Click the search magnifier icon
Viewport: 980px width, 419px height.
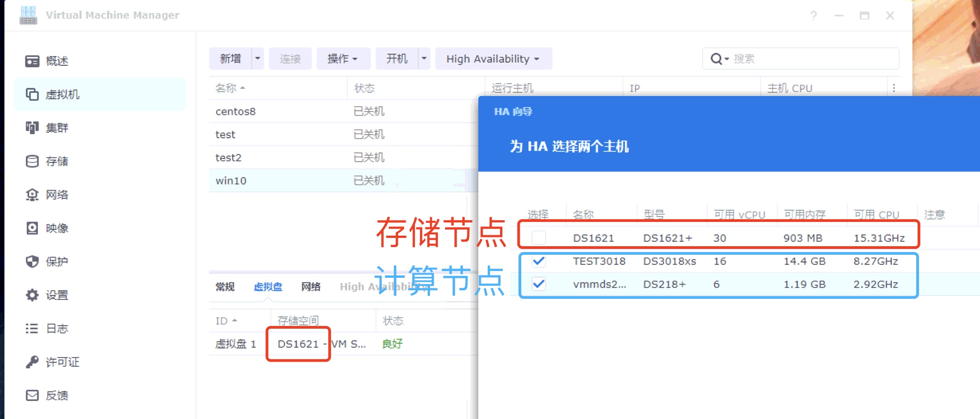[716, 59]
